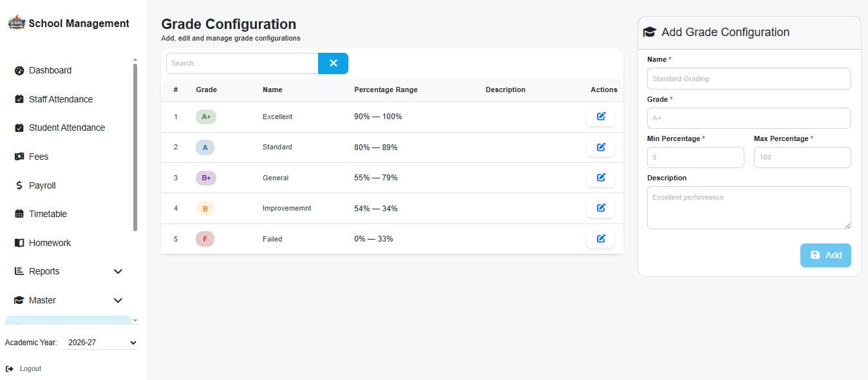Click the Timetable calendar icon
Viewport: 868px width, 380px height.
click(x=19, y=214)
